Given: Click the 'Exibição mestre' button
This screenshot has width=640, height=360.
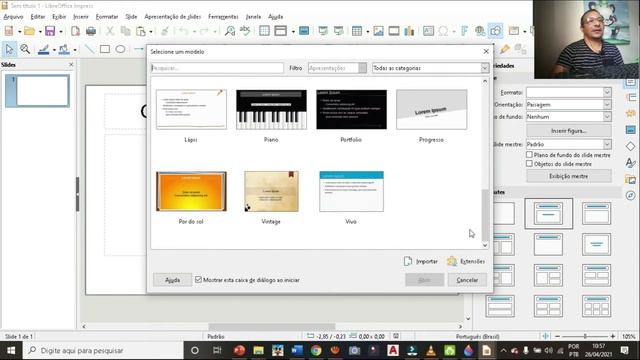Looking at the screenshot, I should tap(569, 176).
